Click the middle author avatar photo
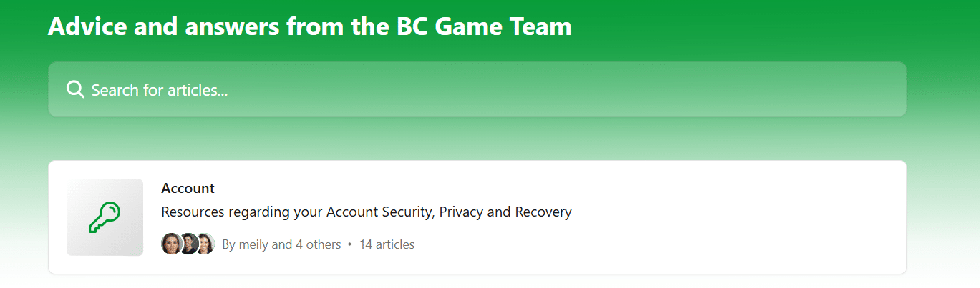The image size is (980, 288). (188, 244)
